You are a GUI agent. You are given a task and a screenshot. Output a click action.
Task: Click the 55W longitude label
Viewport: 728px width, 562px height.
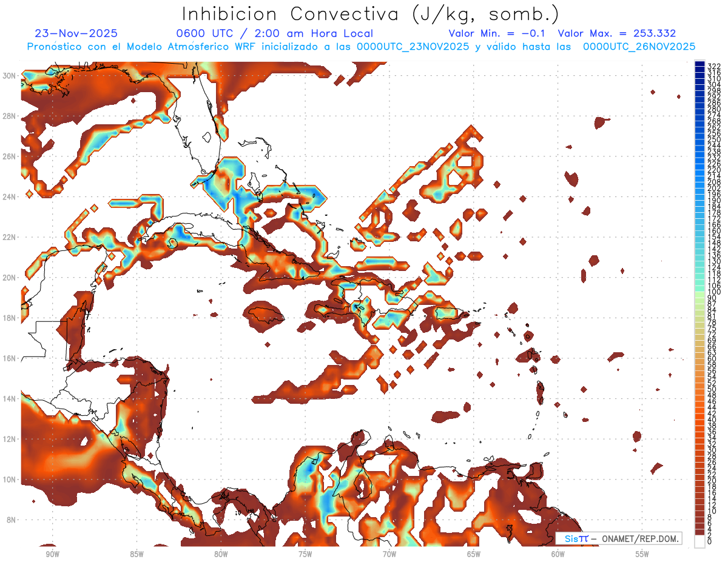pyautogui.click(x=642, y=554)
